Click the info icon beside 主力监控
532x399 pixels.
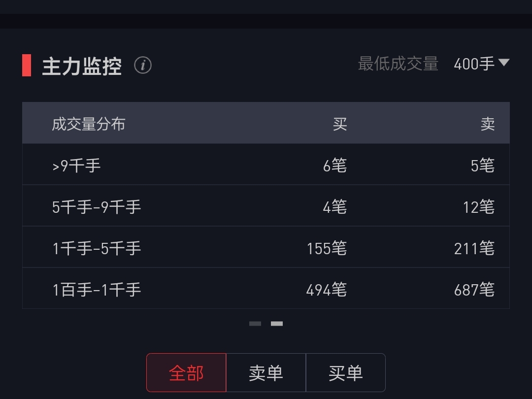[x=143, y=65]
